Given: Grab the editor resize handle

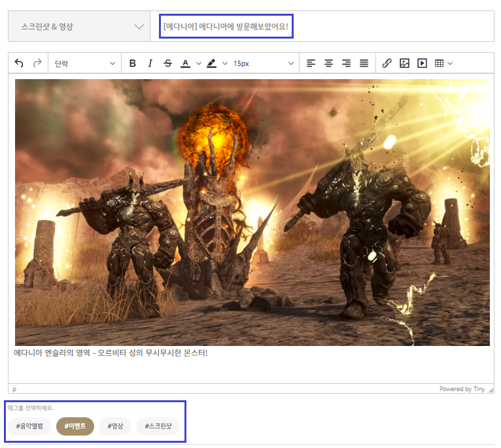Looking at the screenshot, I should (491, 390).
